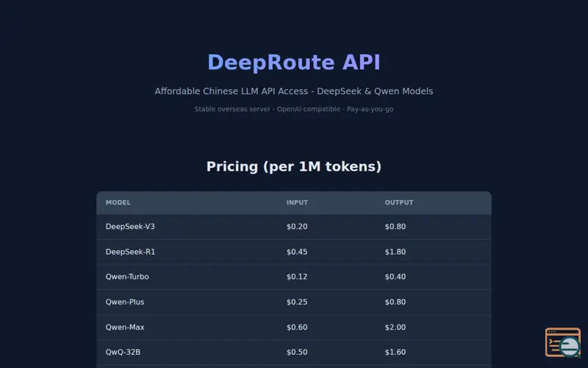Select the Qwen-Plus model name
This screenshot has width=588, height=368.
tap(125, 302)
